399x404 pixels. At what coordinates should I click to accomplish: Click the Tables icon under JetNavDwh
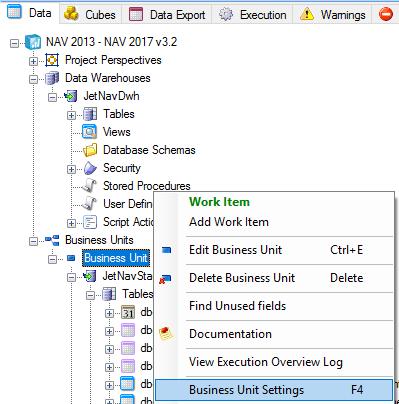point(90,114)
